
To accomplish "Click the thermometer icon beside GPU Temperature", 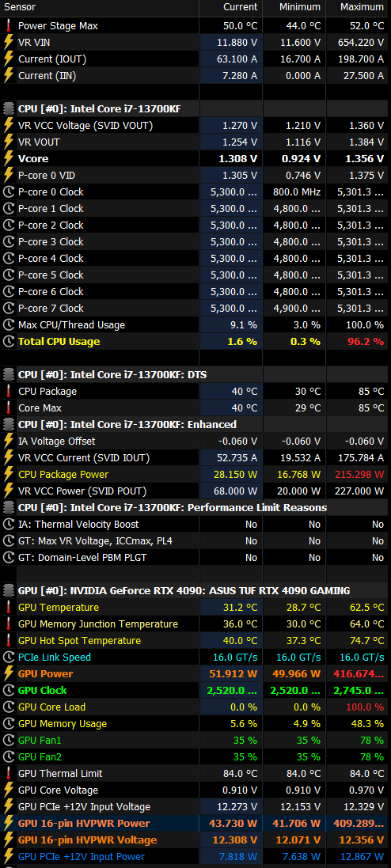I will click(8, 607).
